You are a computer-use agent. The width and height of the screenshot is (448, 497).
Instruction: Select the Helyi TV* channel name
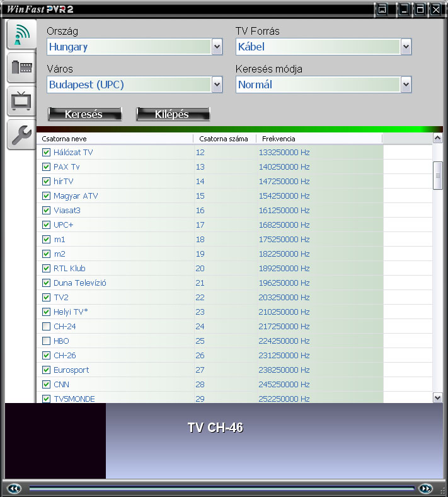(x=71, y=312)
